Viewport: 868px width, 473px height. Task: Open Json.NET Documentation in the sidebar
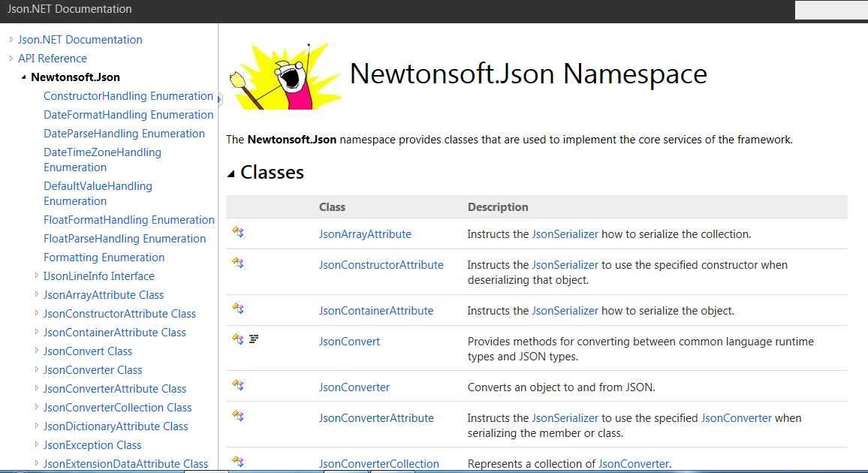pos(80,40)
